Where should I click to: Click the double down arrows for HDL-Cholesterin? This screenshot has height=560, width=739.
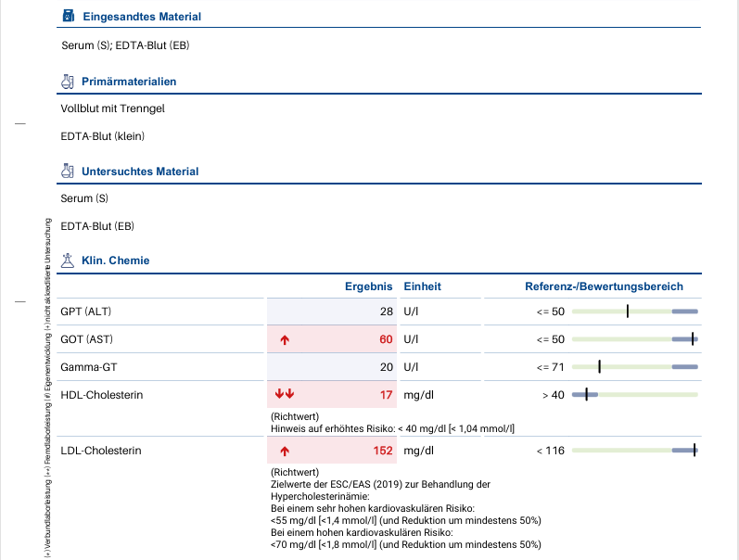[285, 395]
